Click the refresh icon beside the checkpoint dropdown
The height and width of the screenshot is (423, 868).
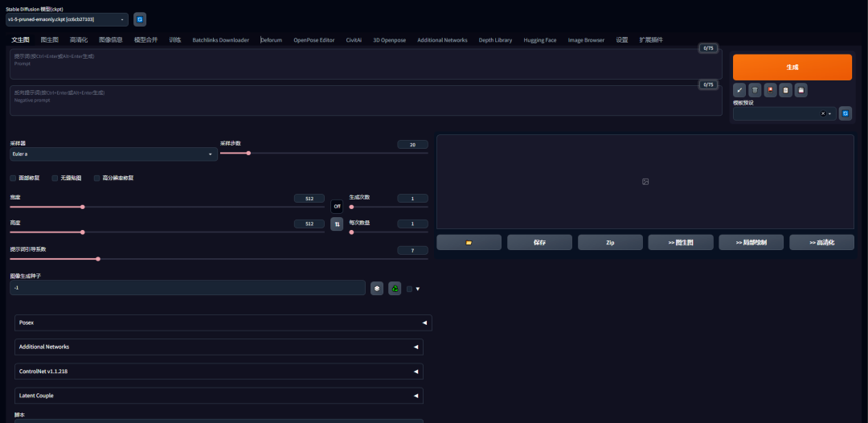140,18
